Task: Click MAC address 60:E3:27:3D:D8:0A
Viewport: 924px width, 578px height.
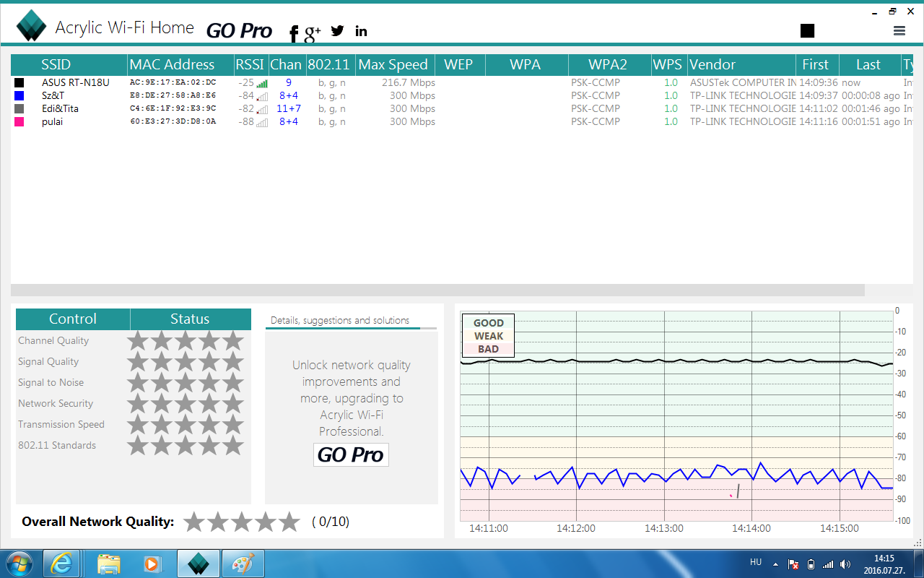Action: 173,121
